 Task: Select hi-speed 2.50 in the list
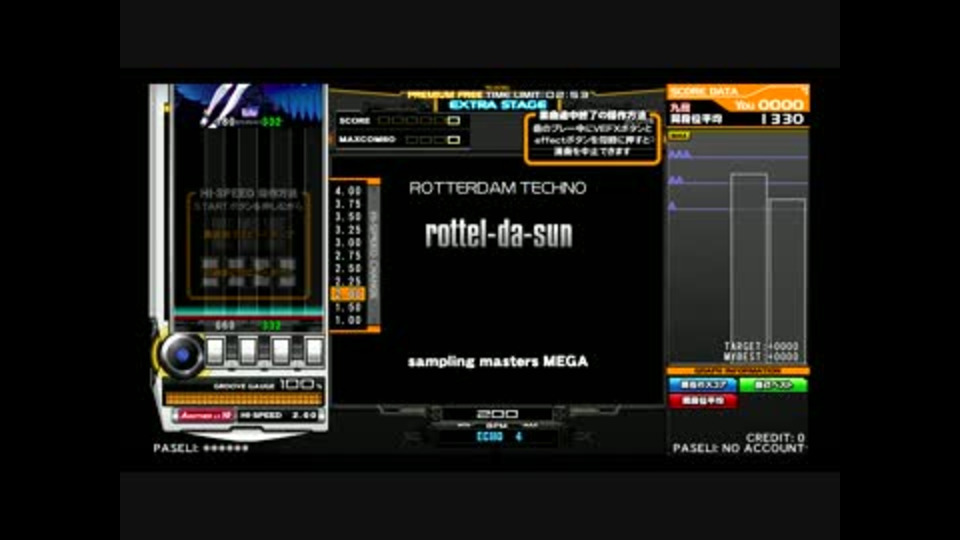pyautogui.click(x=348, y=268)
